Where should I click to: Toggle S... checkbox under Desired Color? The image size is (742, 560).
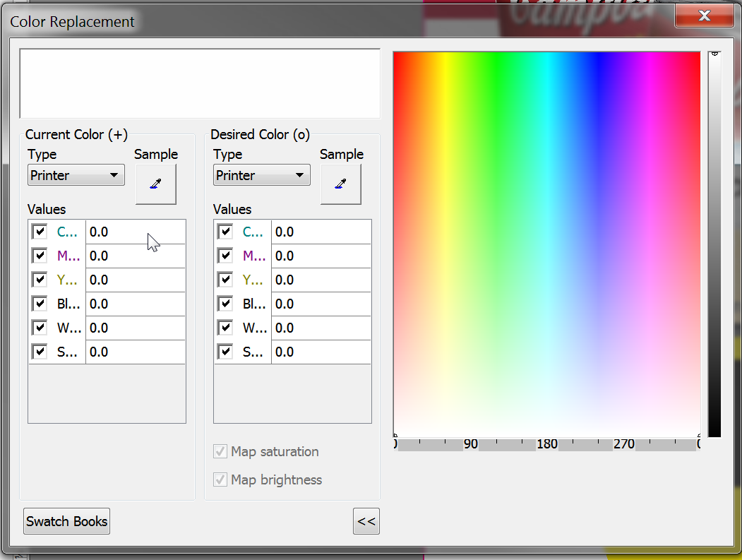click(x=225, y=352)
